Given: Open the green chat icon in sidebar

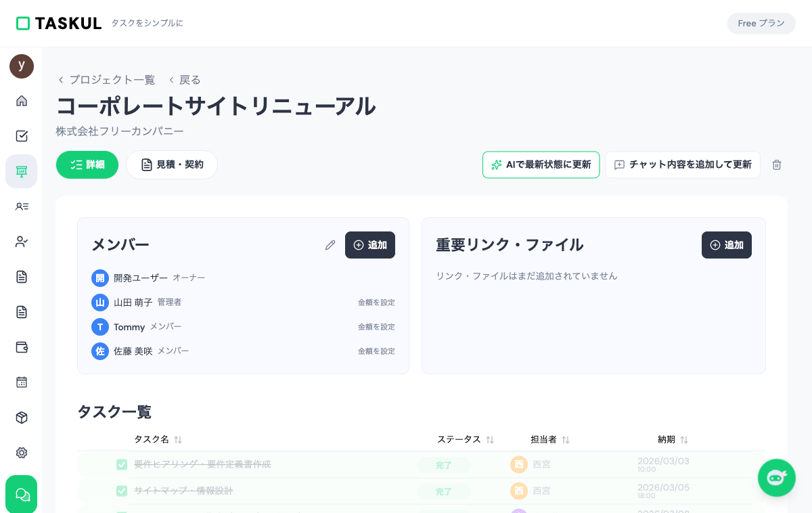Looking at the screenshot, I should [22, 495].
